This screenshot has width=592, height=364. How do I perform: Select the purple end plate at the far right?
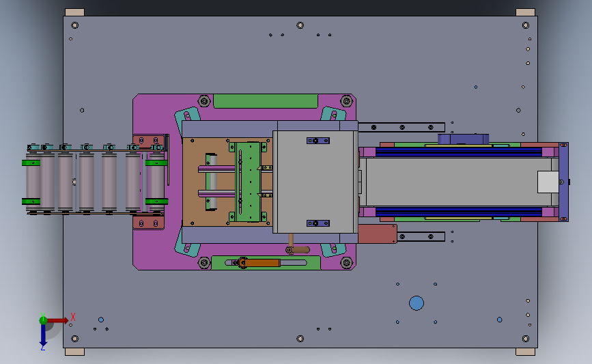[564, 182]
